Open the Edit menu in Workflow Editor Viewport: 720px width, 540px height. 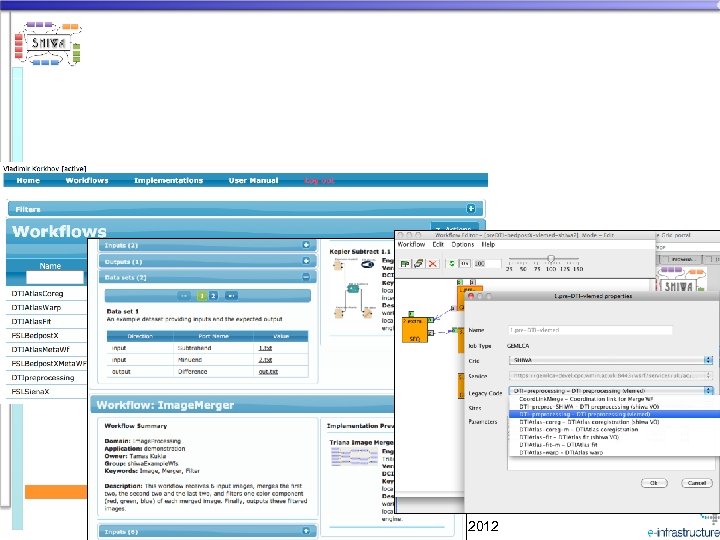pyautogui.click(x=438, y=244)
